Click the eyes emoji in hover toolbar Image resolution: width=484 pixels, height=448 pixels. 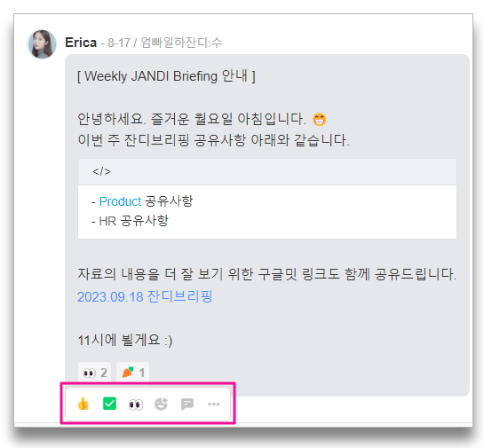click(x=136, y=405)
